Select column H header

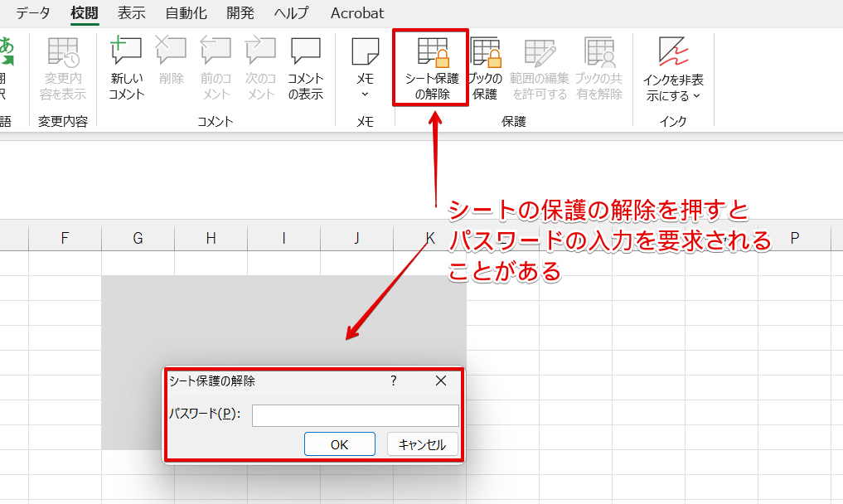click(x=211, y=238)
